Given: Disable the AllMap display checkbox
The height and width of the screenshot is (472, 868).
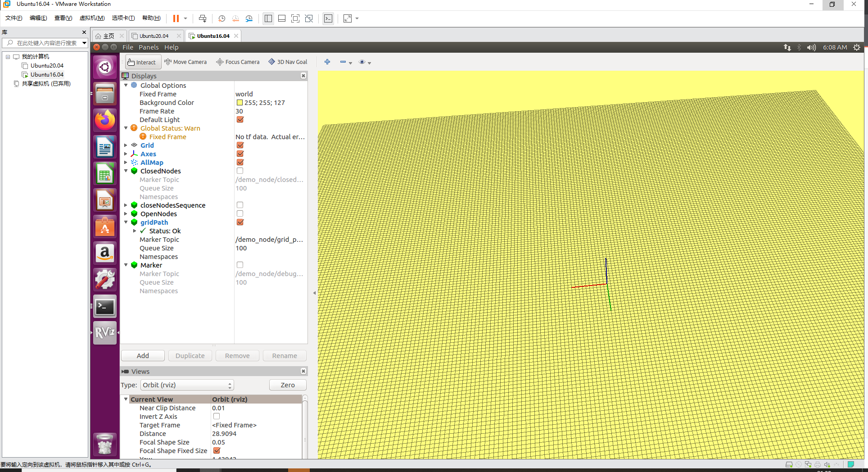Looking at the screenshot, I should click(x=240, y=162).
